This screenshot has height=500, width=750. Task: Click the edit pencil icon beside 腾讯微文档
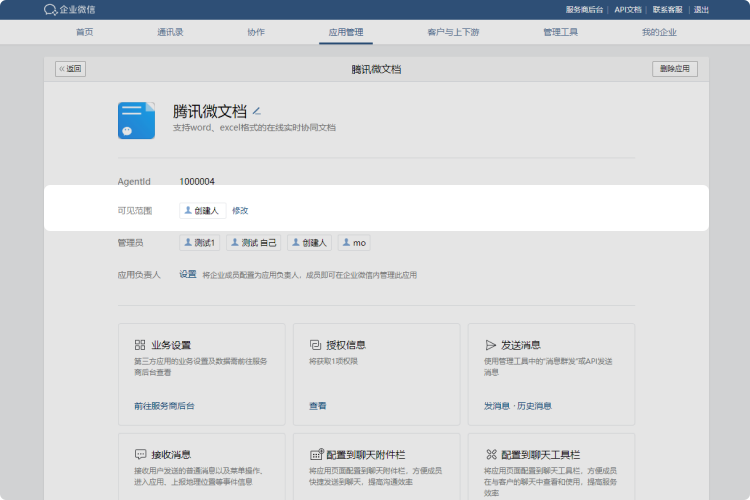tap(256, 111)
